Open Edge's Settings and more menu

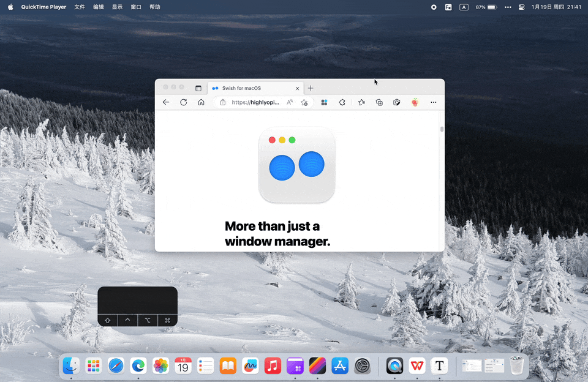433,102
